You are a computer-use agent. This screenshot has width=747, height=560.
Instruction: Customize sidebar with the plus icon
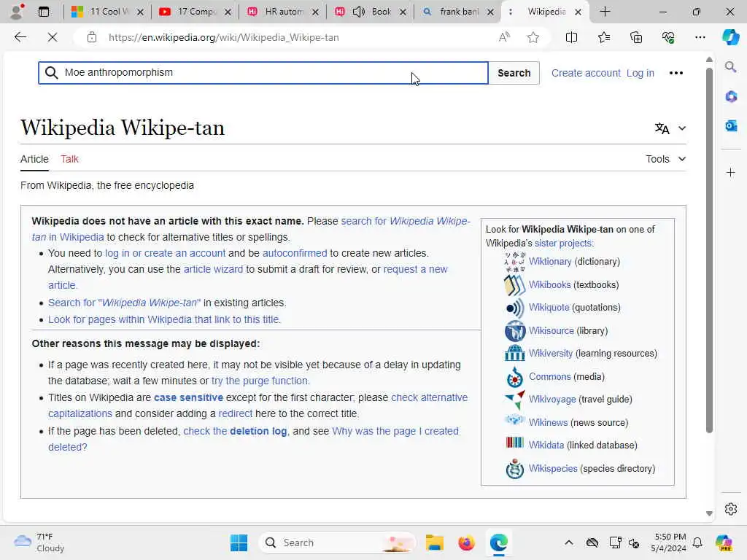[x=731, y=172]
